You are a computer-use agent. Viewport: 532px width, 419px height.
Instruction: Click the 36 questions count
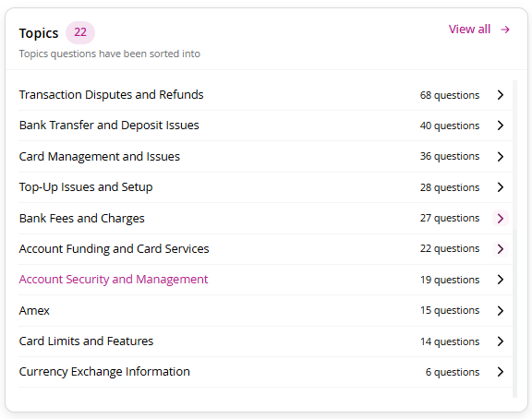click(x=450, y=156)
